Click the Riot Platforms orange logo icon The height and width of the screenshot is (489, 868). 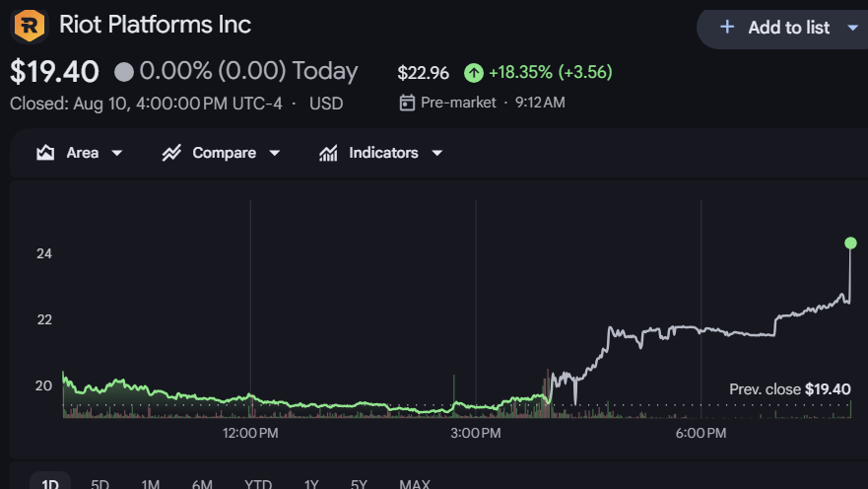click(x=30, y=26)
